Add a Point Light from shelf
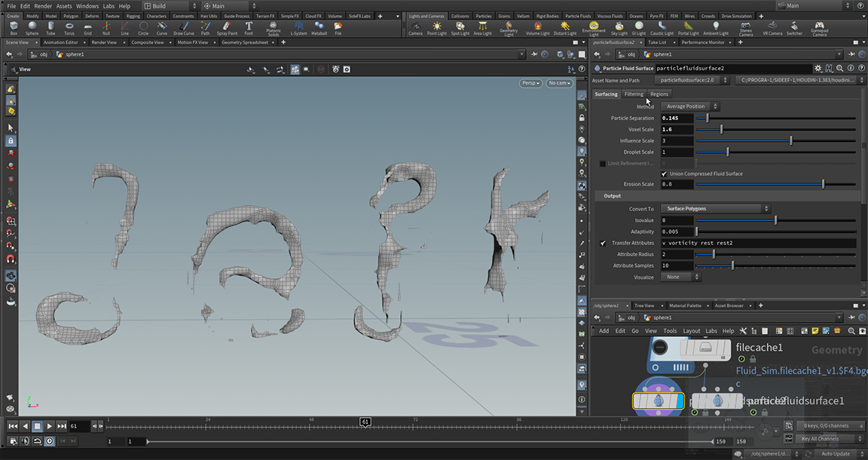Viewport: 868px width, 460px height. click(x=436, y=28)
